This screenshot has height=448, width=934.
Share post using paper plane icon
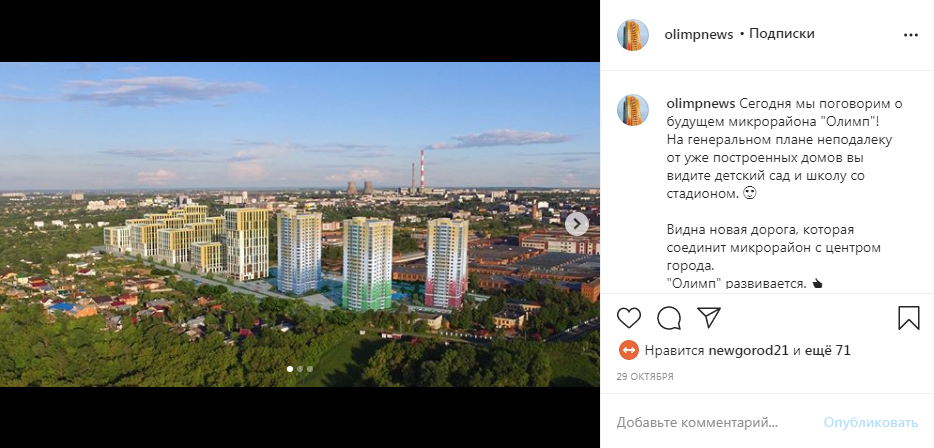pyautogui.click(x=709, y=318)
